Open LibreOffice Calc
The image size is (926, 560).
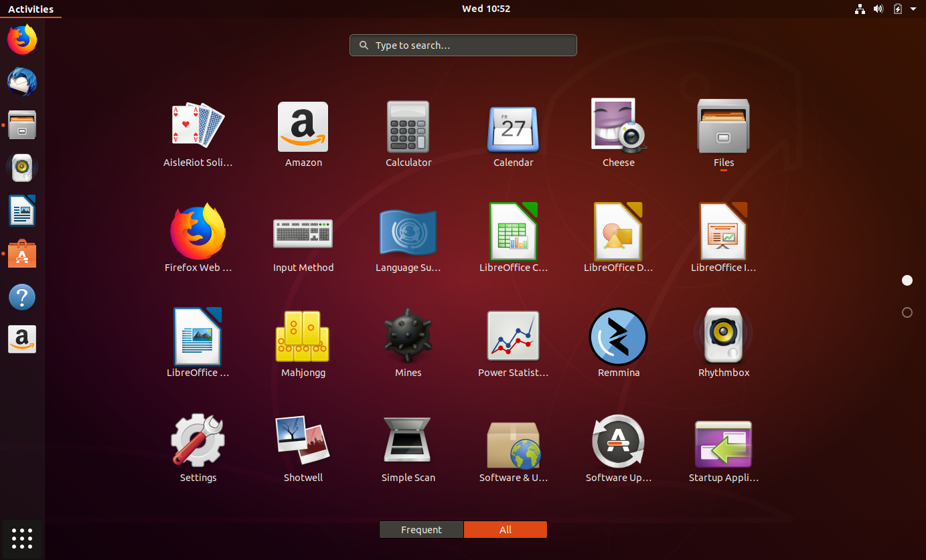click(514, 231)
